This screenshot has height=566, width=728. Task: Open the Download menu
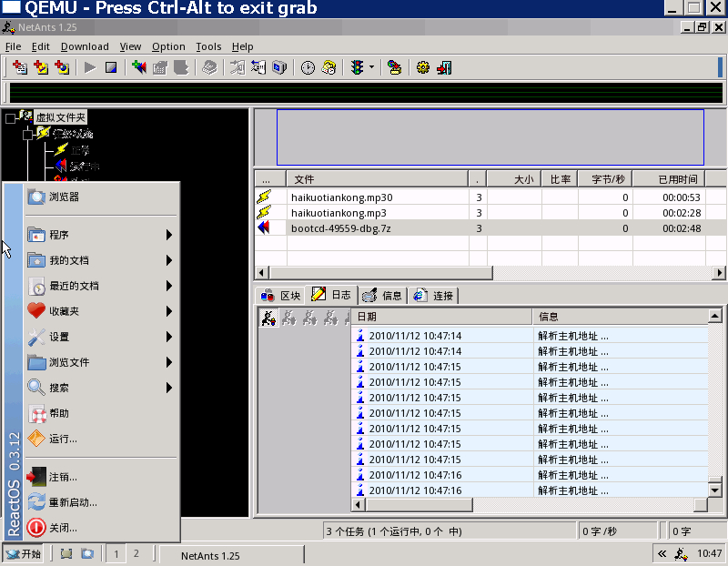[x=85, y=46]
